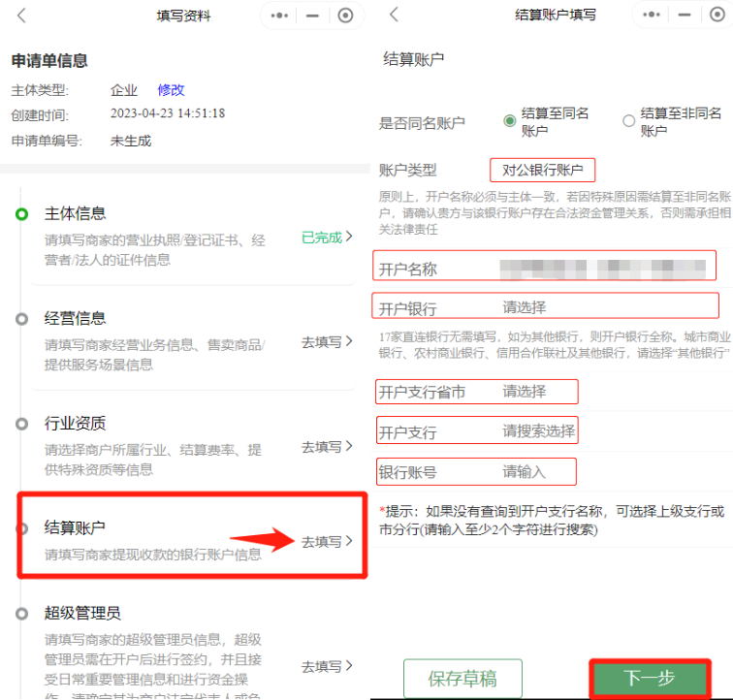Click the 超级管理员 step indicator circle

(x=21, y=614)
